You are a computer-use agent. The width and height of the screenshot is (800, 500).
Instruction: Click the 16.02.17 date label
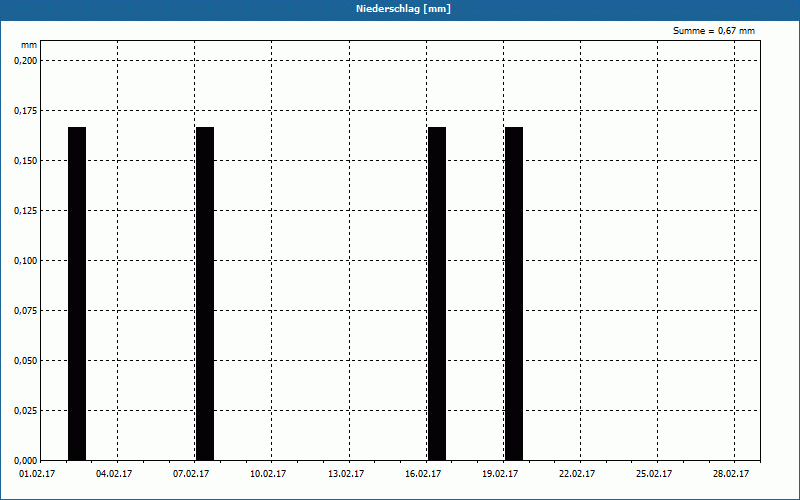click(x=423, y=474)
